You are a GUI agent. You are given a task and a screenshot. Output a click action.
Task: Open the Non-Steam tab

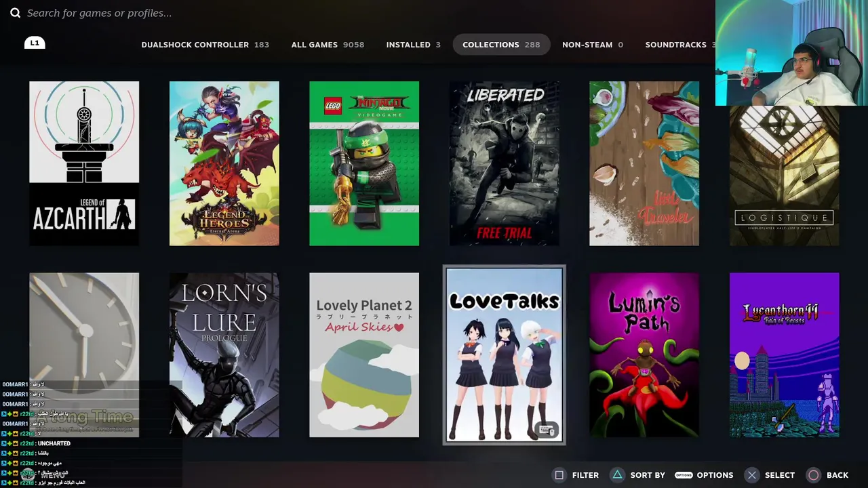pos(592,45)
